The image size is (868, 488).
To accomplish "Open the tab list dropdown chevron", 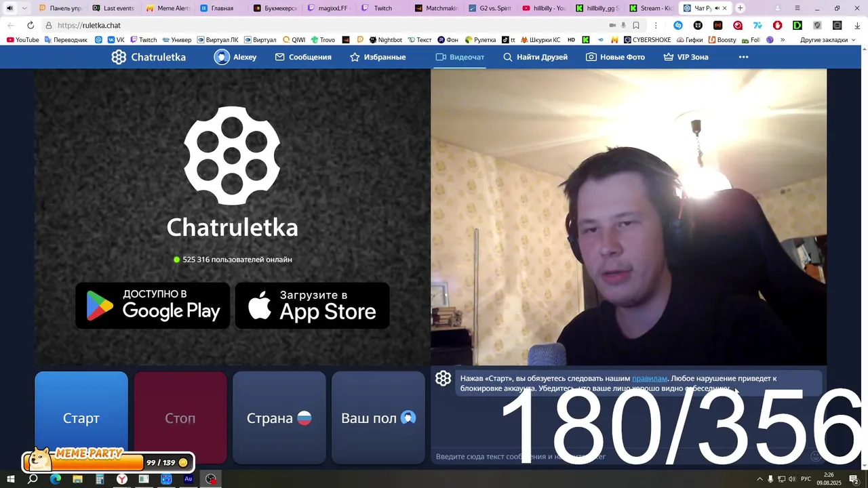I will pyautogui.click(x=25, y=8).
